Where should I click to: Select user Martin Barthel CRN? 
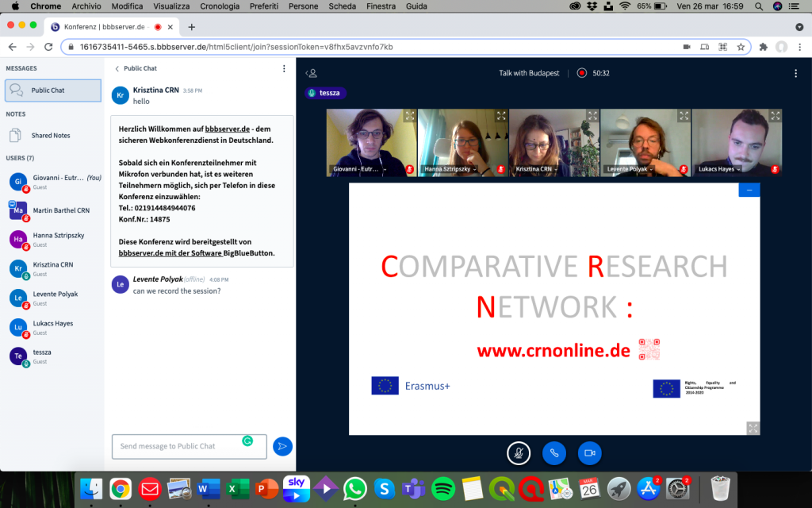53,210
